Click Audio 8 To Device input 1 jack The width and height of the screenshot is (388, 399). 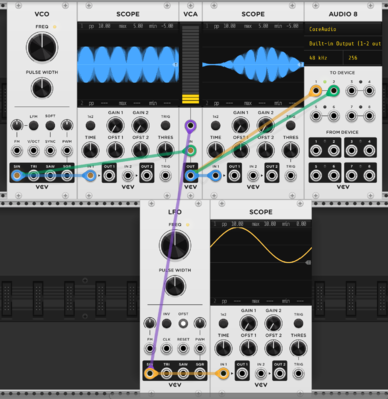pyautogui.click(x=316, y=91)
